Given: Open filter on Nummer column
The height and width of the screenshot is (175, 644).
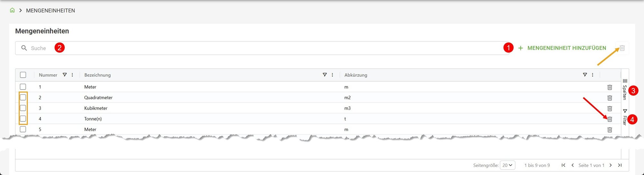Looking at the screenshot, I should pyautogui.click(x=65, y=75).
